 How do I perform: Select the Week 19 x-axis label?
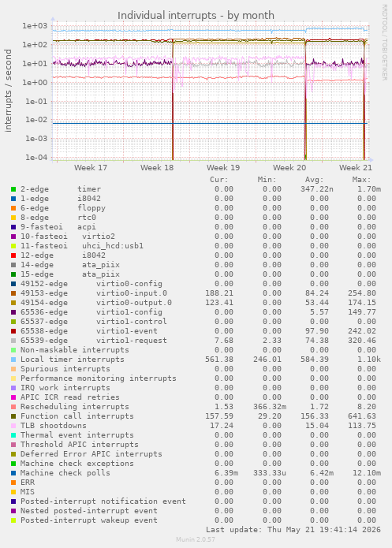click(223, 168)
